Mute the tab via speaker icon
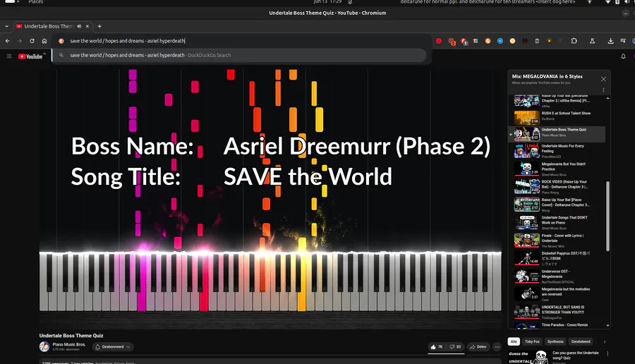The height and width of the screenshot is (364, 635). click(79, 26)
